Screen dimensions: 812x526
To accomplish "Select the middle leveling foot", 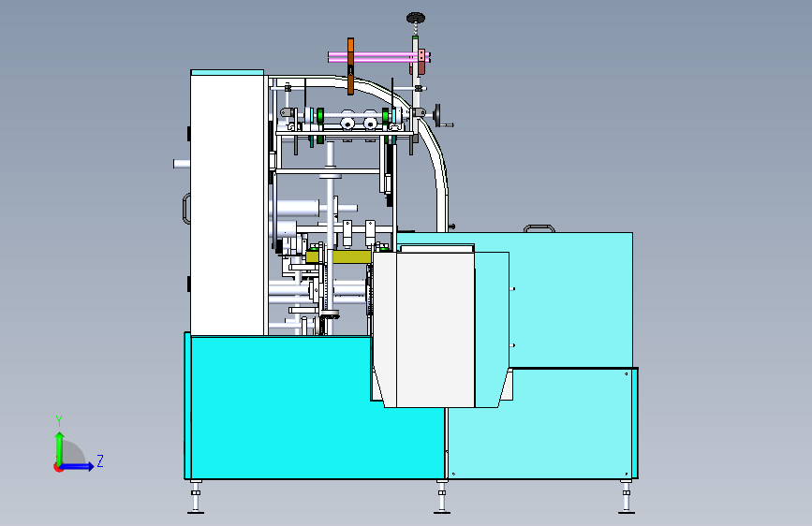I will tap(442, 496).
